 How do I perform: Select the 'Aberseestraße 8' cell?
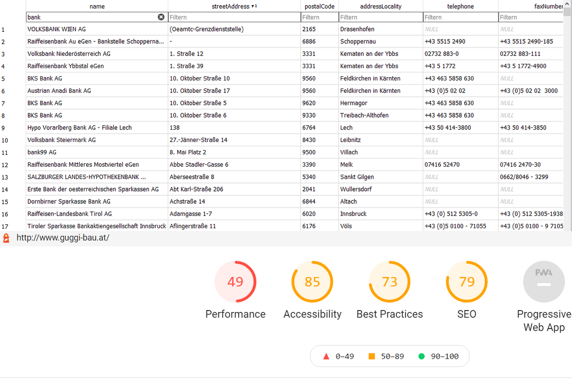(x=234, y=177)
